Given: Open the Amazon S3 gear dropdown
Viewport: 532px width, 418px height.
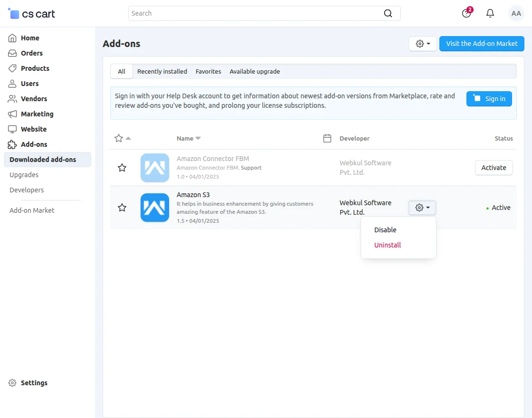Looking at the screenshot, I should point(422,208).
